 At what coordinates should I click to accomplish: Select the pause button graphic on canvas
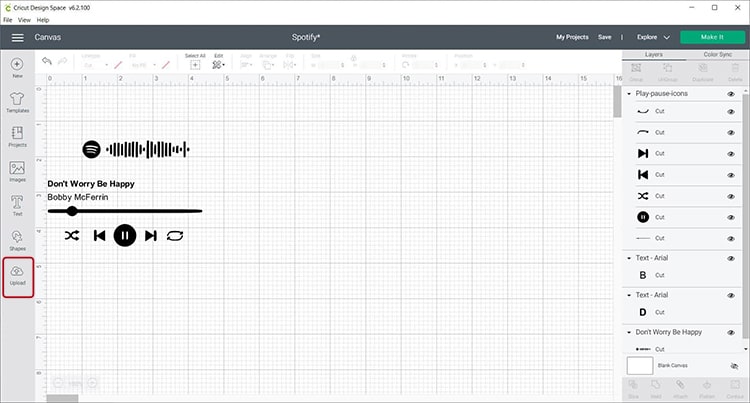pos(125,235)
